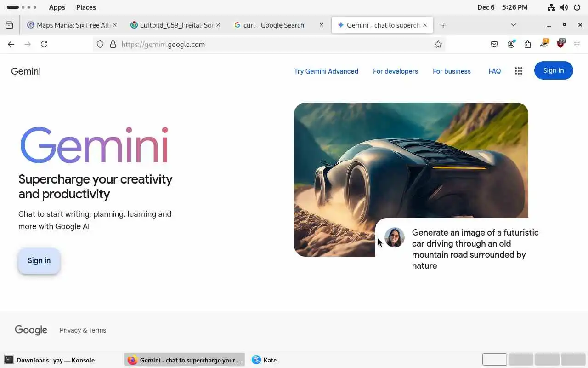Click the Google logo in the footer

pos(31,330)
